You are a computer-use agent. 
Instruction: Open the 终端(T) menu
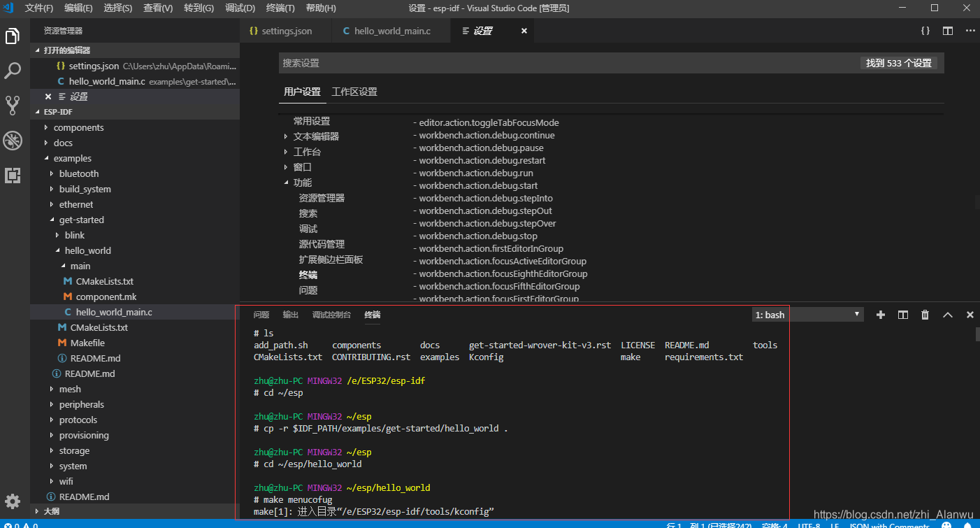(280, 8)
